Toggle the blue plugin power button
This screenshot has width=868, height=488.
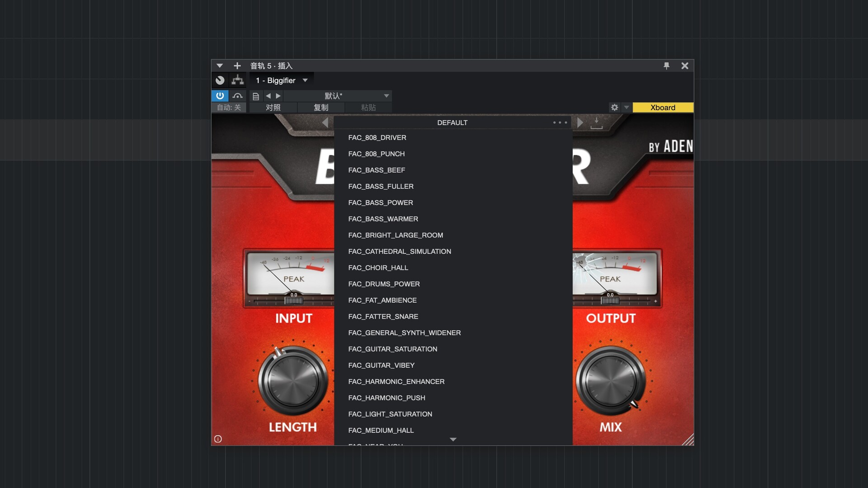coord(220,96)
